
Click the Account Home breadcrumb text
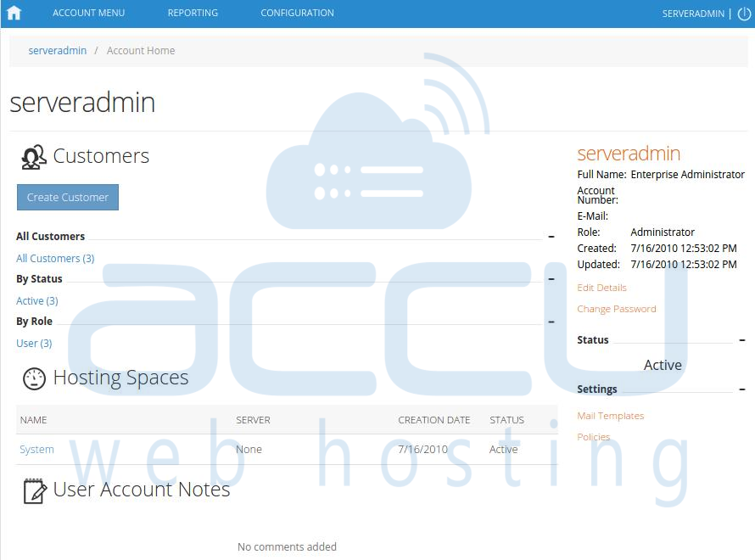click(x=141, y=51)
